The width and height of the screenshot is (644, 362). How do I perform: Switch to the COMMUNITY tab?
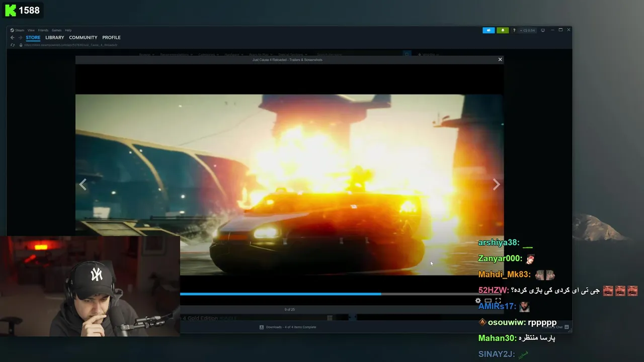click(x=83, y=37)
